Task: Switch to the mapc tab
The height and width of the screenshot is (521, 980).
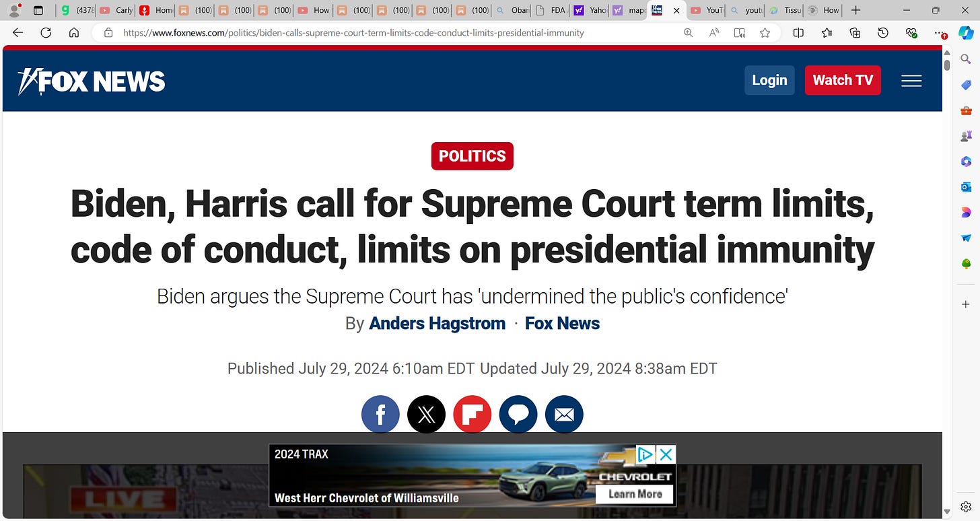Action: 629,10
